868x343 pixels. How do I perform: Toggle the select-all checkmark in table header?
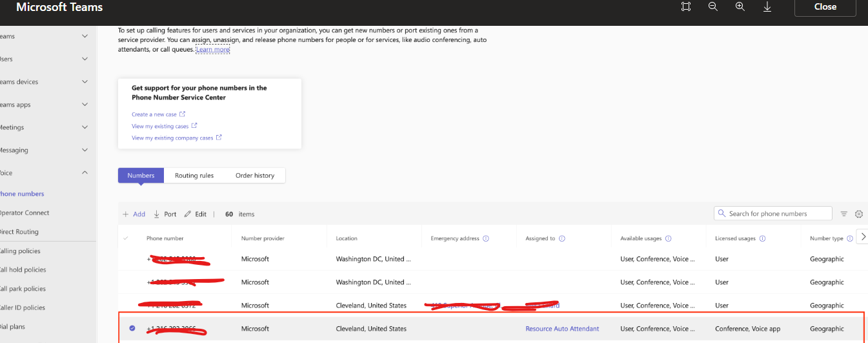point(126,238)
